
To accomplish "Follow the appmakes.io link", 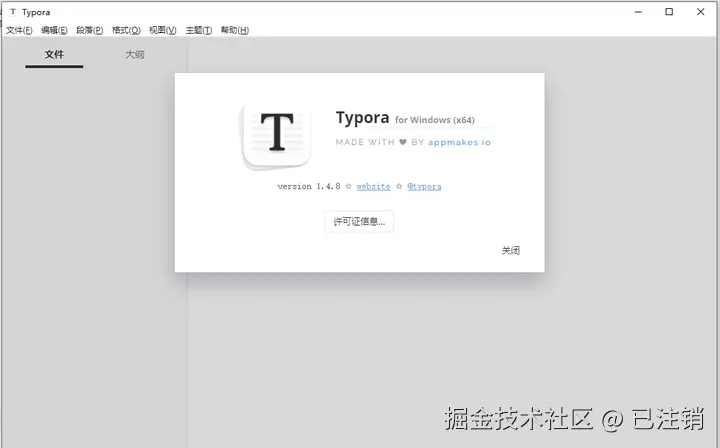I will (x=459, y=142).
